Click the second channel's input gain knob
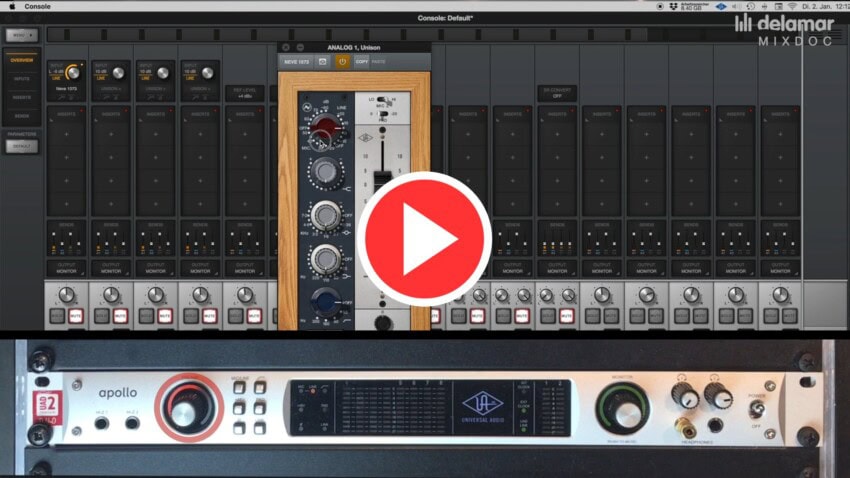The height and width of the screenshot is (478, 850). (118, 73)
